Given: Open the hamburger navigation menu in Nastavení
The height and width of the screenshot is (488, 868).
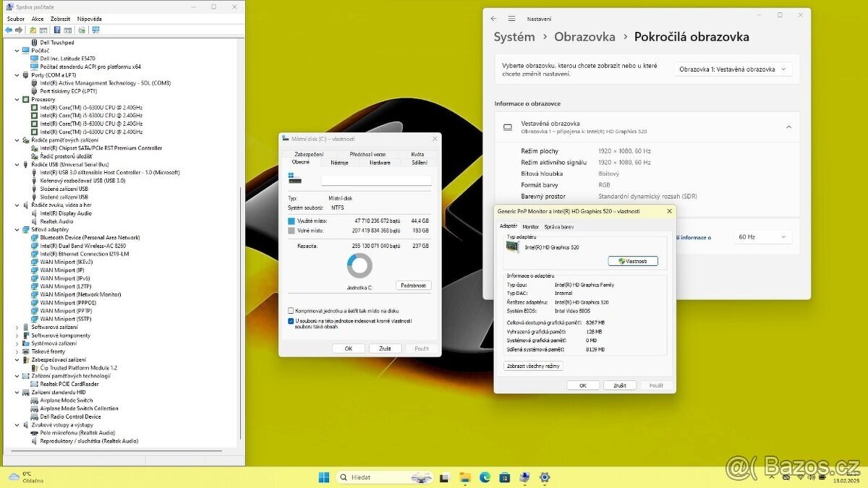Looking at the screenshot, I should coord(511,19).
